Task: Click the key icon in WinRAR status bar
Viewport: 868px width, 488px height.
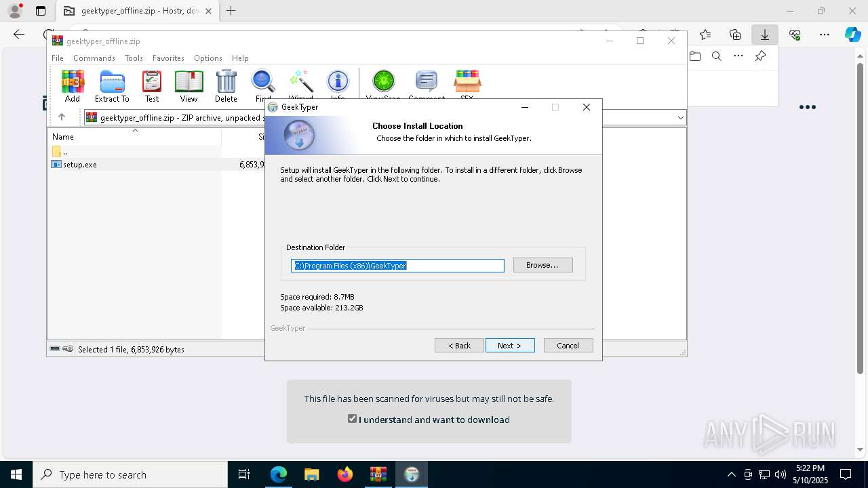Action: tap(68, 348)
